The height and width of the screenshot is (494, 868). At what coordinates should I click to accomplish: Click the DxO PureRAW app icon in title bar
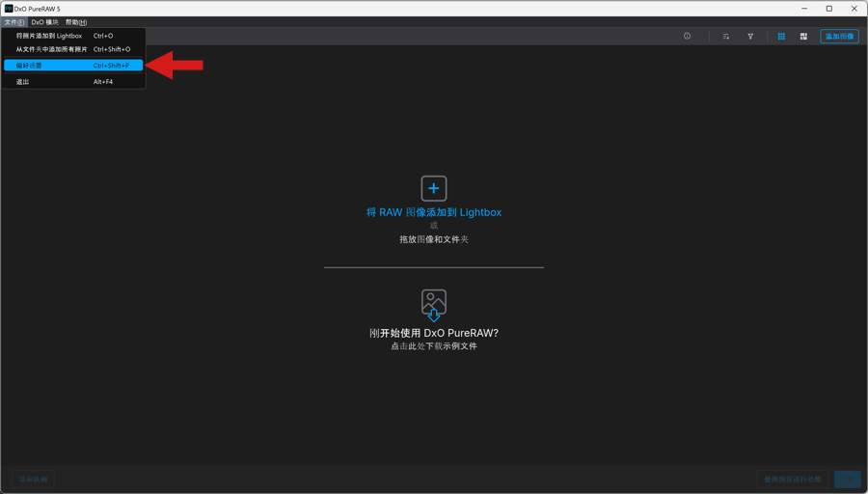point(9,9)
